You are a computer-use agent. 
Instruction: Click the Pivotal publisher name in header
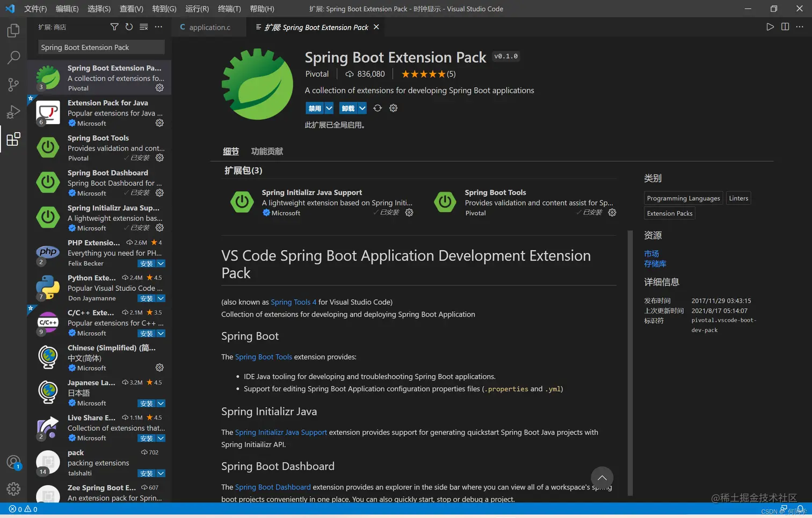coord(317,74)
